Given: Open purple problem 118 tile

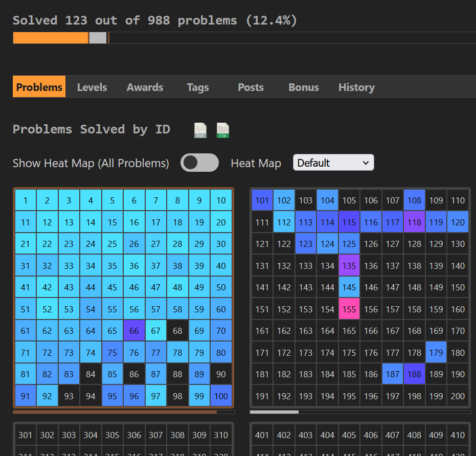Looking at the screenshot, I should pyautogui.click(x=414, y=222).
